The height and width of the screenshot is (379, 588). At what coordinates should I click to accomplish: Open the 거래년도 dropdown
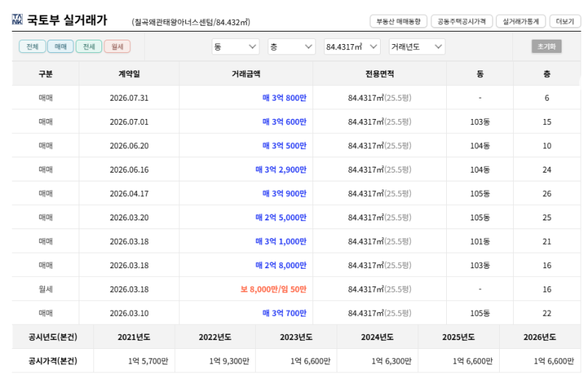tap(417, 47)
